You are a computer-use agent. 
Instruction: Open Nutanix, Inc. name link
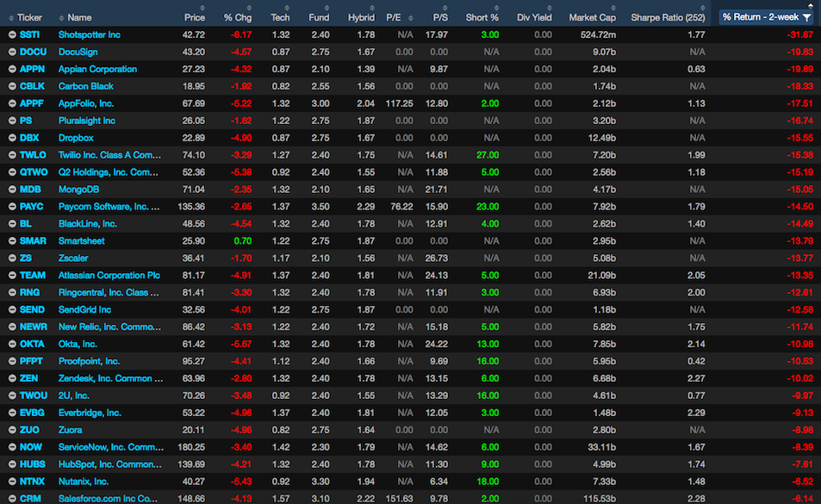coord(84,482)
